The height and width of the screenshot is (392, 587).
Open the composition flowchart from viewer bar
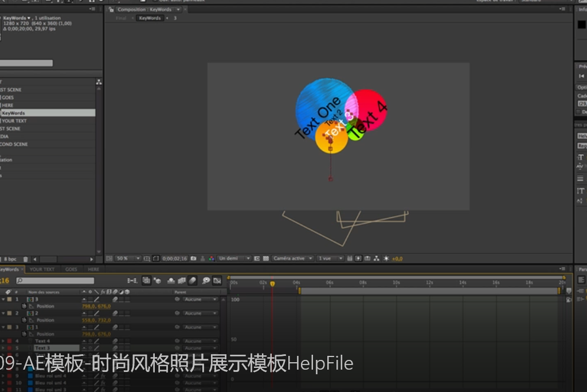click(x=376, y=258)
